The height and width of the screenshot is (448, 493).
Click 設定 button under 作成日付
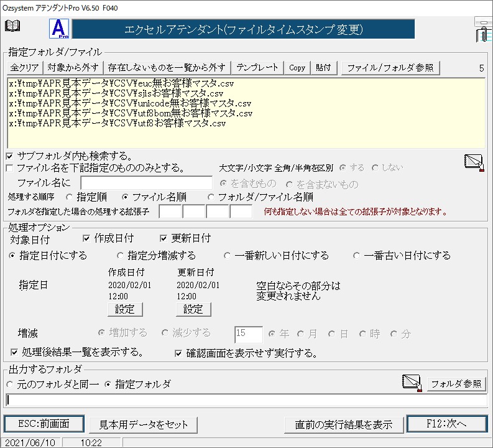(125, 310)
